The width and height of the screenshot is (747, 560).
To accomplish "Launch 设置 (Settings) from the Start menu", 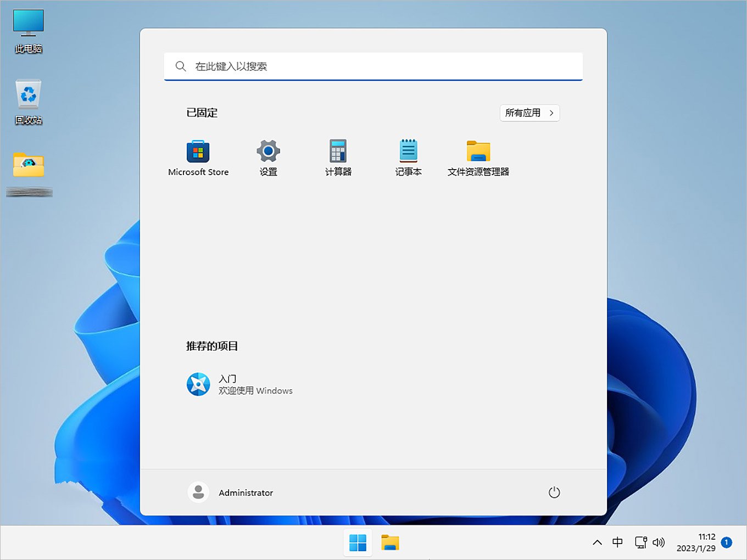I will (x=268, y=156).
